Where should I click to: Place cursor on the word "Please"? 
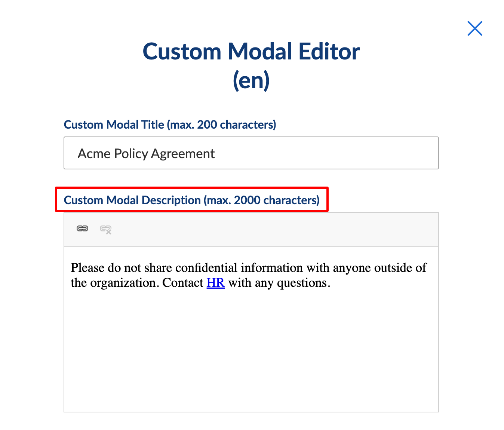point(87,268)
